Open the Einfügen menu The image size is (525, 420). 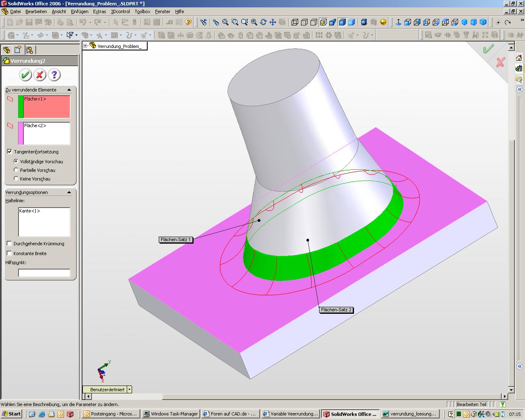click(x=79, y=11)
